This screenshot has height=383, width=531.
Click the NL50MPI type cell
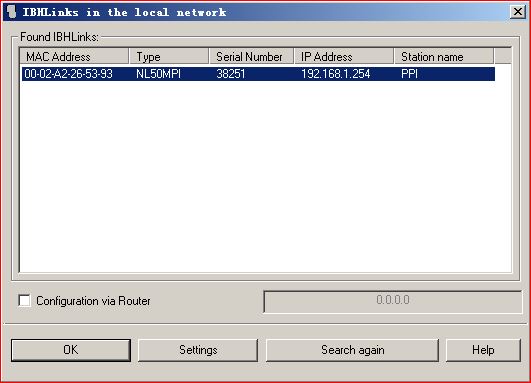pyautogui.click(x=158, y=74)
